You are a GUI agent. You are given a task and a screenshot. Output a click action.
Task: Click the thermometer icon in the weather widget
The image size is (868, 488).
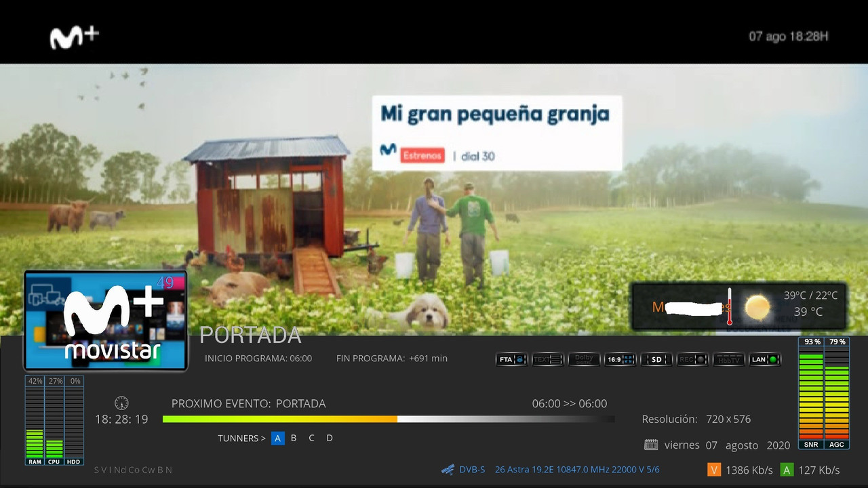click(730, 306)
